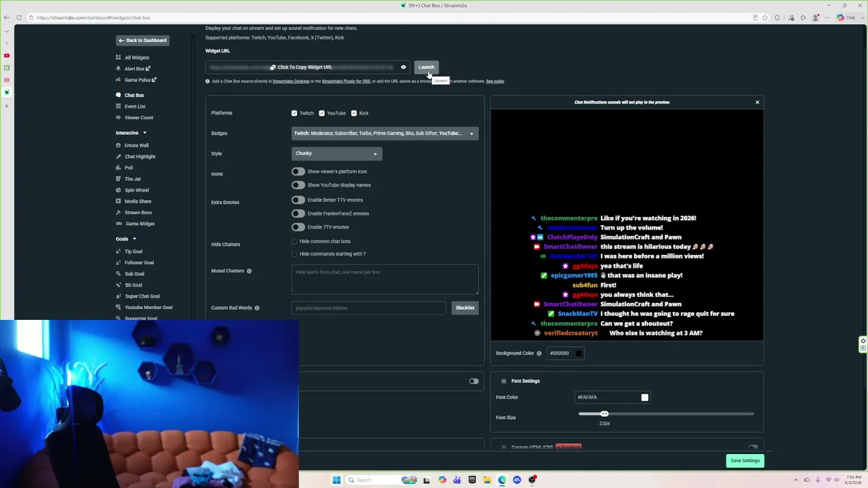Toggle Custom HTML/CSS switch

(753, 447)
